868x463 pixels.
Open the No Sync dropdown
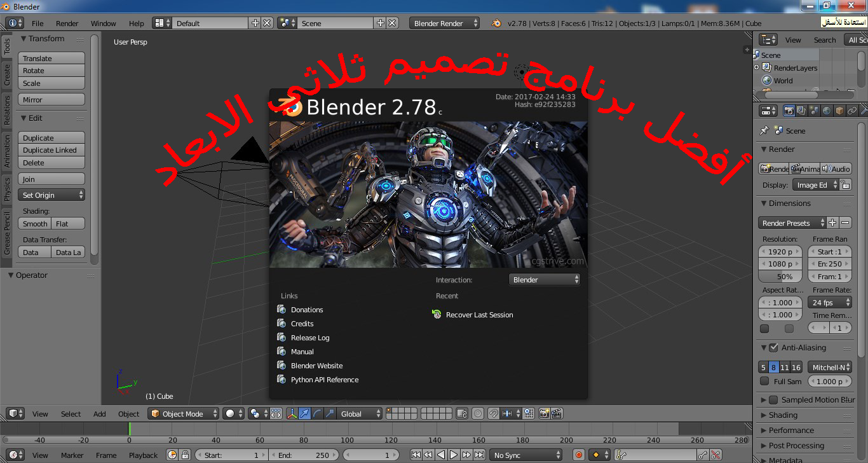tap(526, 455)
